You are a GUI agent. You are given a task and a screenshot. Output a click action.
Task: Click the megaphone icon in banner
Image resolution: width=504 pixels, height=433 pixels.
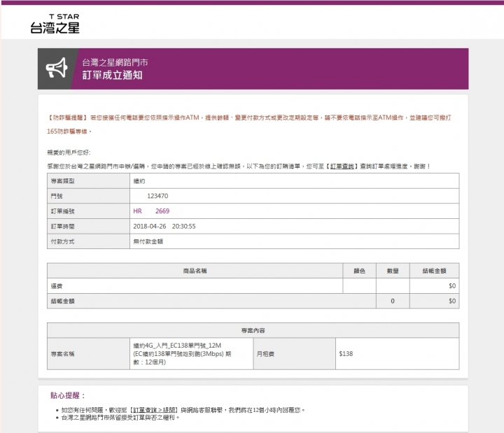tap(57, 68)
